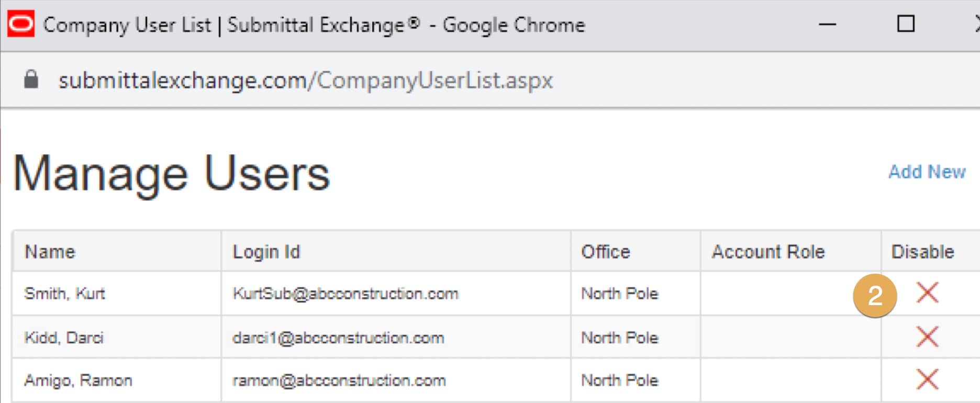Select the Kidd, Darci name cell

pos(64,338)
